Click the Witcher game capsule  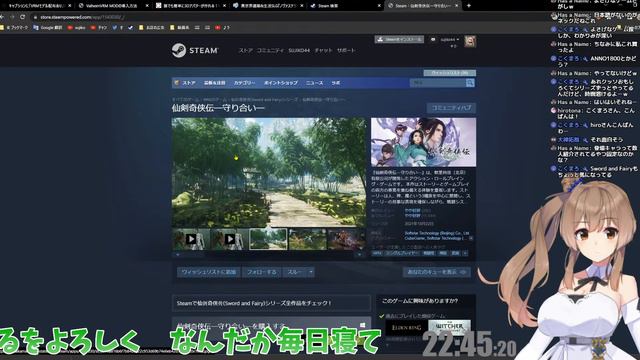(449, 327)
